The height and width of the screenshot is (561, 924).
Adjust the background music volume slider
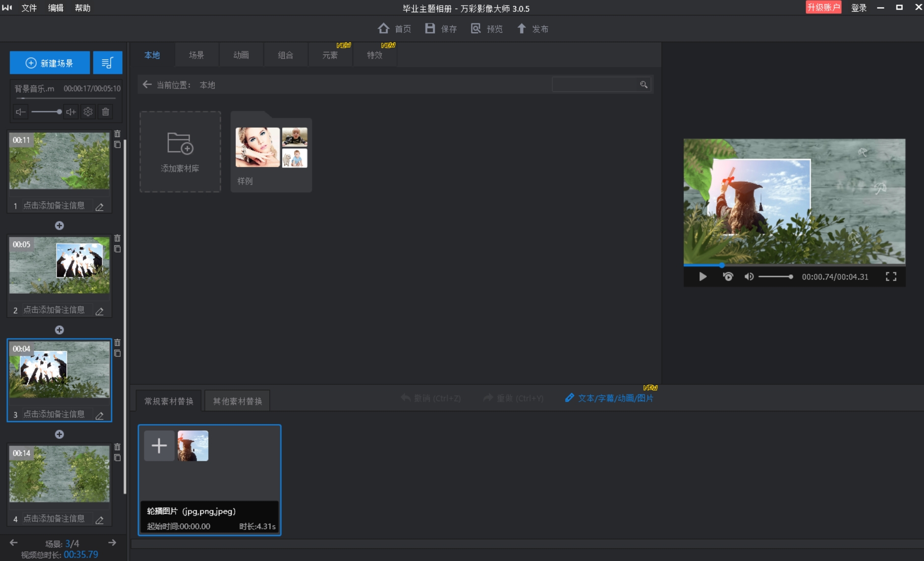[x=46, y=112]
